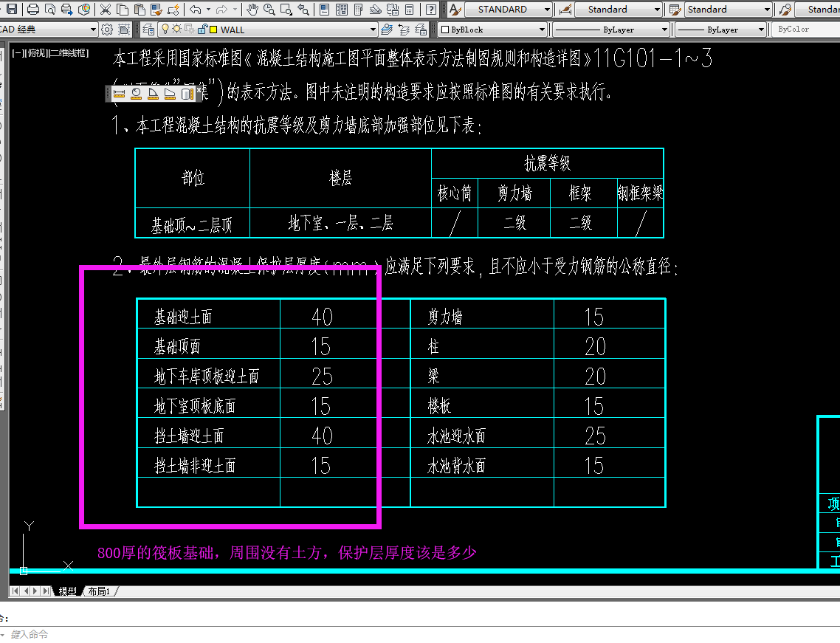Copy to clipboard icon
Viewport: 840px width, 643px height.
[123, 9]
